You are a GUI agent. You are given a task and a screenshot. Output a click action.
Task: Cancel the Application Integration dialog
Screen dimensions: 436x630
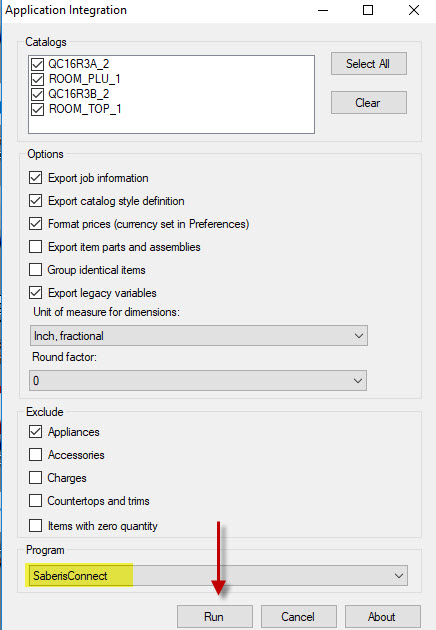(x=299, y=617)
